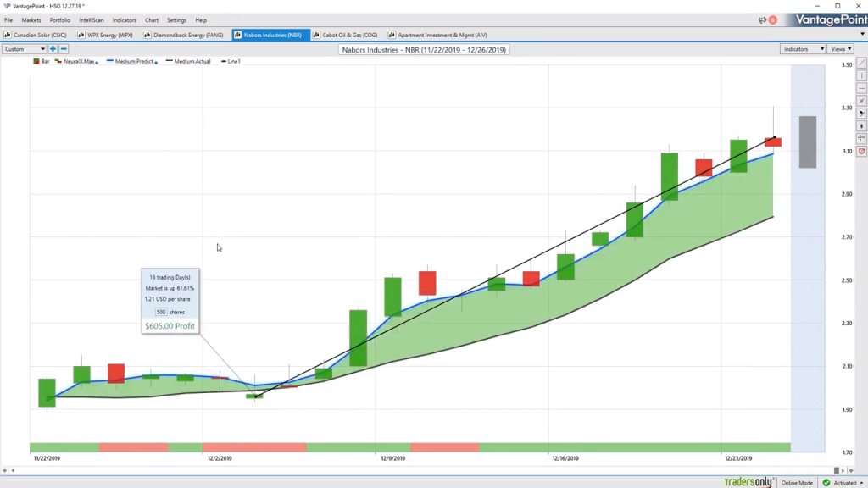Click the red trend strip segment below 12/2/2019
Image resolution: width=868 pixels, height=488 pixels.
254,447
